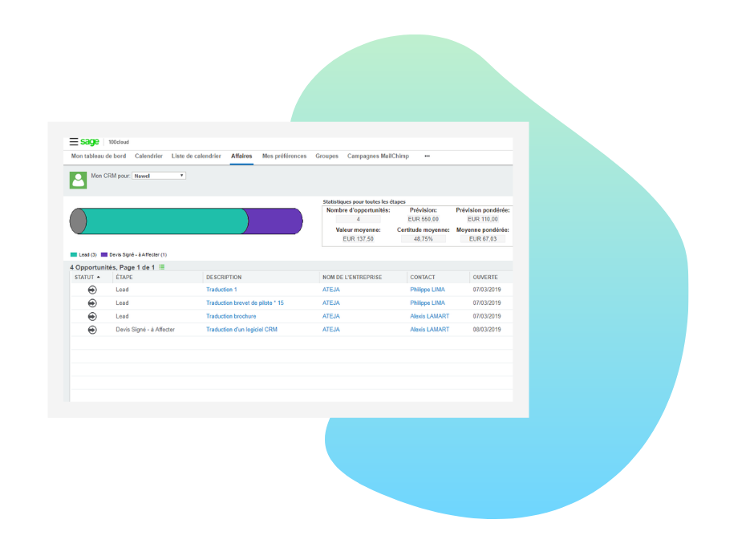Click the contact link Philippe LIMA
The image size is (754, 560).
click(x=427, y=289)
